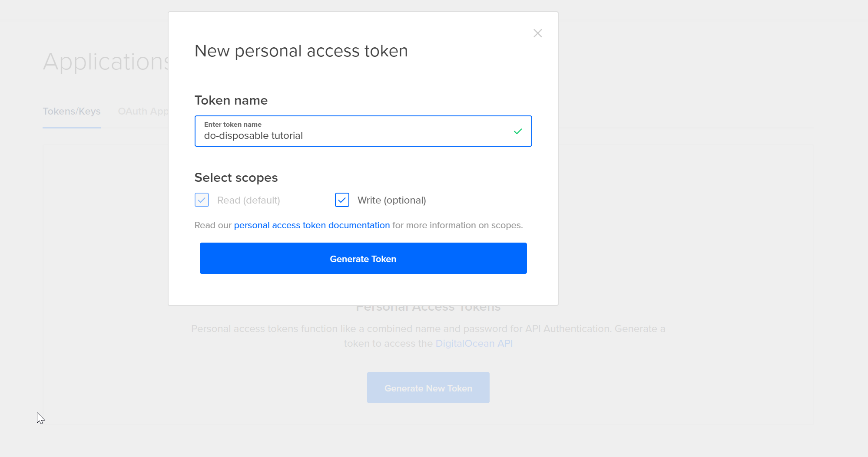
Task: Close the New personal access token dialog
Action: pos(537,33)
